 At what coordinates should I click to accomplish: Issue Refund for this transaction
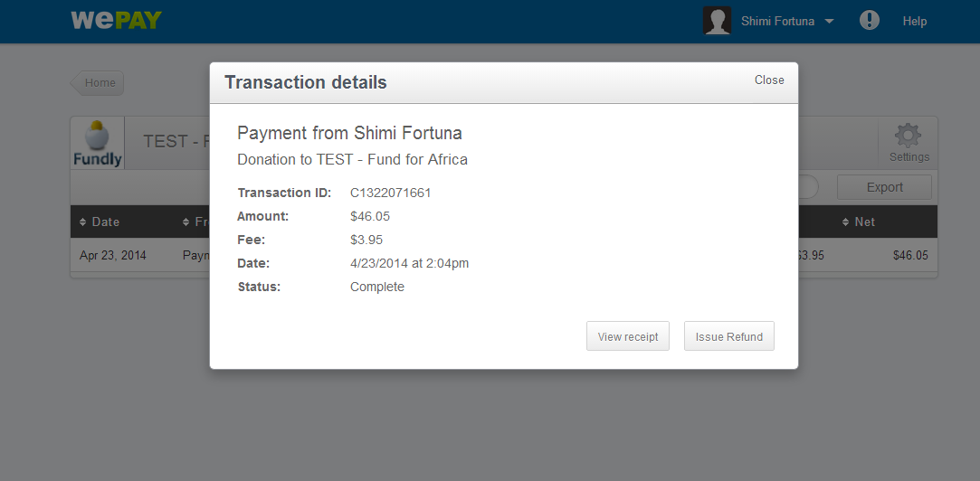(x=728, y=336)
